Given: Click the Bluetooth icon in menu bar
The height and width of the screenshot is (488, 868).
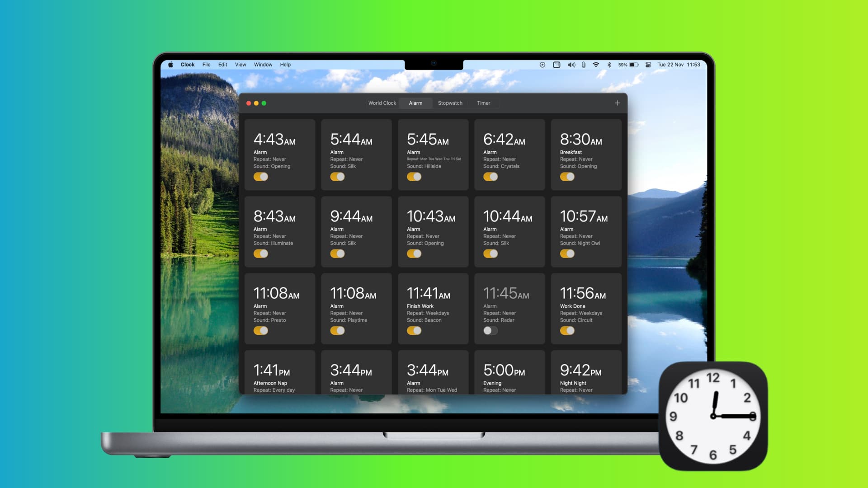Looking at the screenshot, I should [x=609, y=64].
